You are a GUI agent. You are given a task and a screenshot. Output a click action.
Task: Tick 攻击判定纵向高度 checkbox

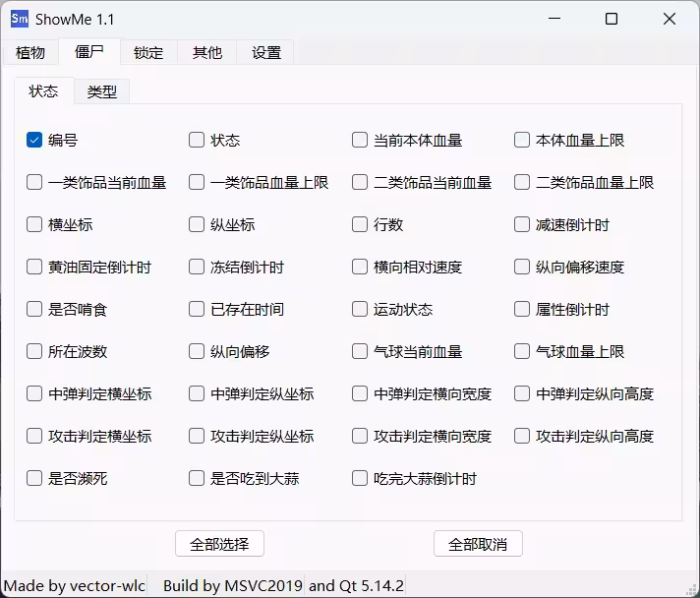[x=522, y=436]
